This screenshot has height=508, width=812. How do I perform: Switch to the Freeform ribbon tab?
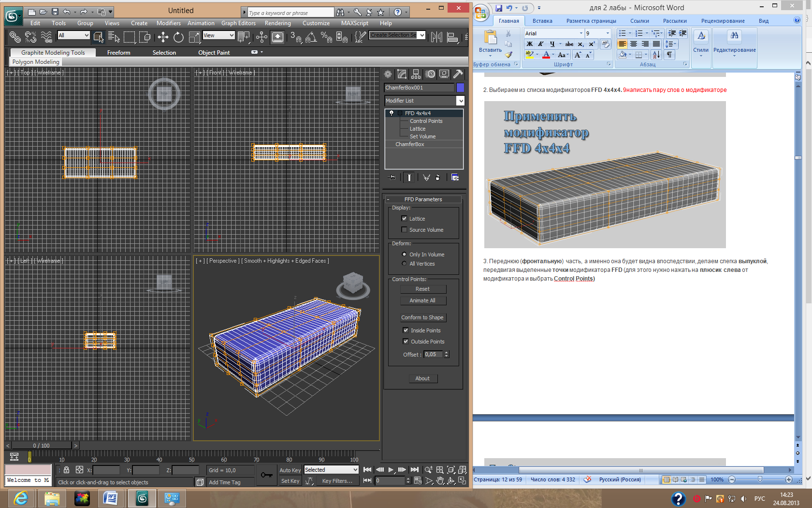(119, 53)
